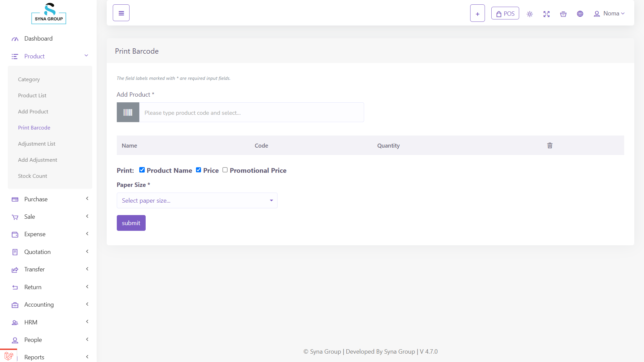Enable the Promotional Price checkbox

coord(225,170)
